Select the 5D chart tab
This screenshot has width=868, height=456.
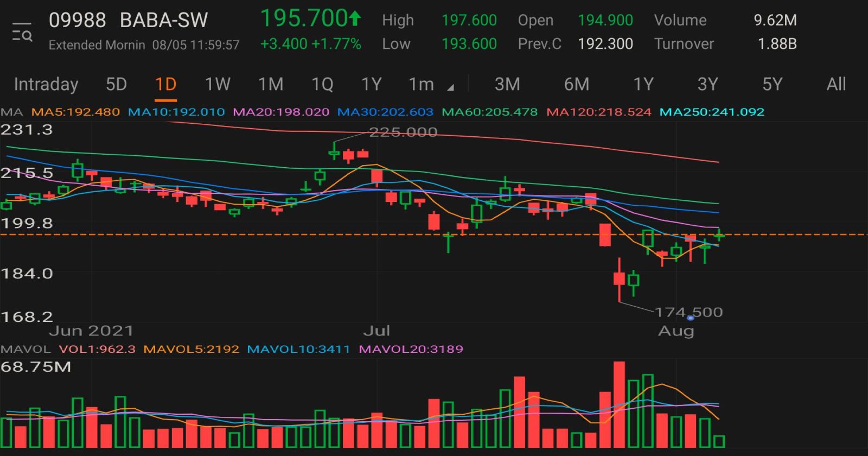click(x=116, y=84)
